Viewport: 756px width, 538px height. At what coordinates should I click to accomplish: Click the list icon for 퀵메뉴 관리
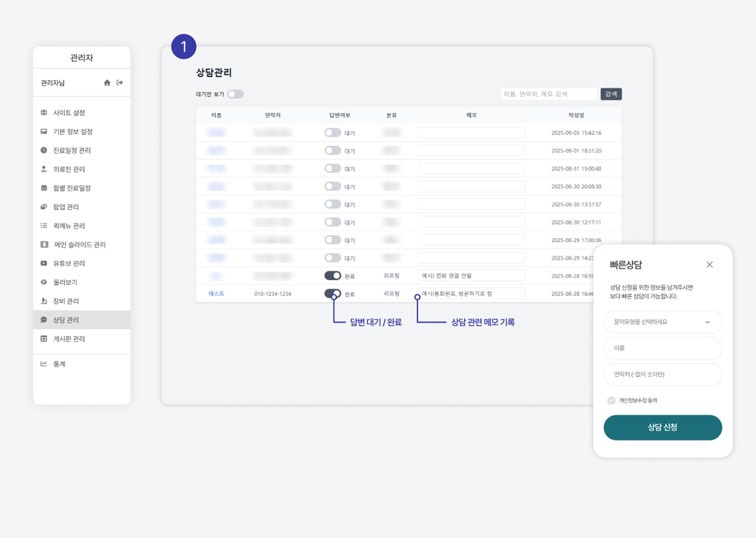43,226
